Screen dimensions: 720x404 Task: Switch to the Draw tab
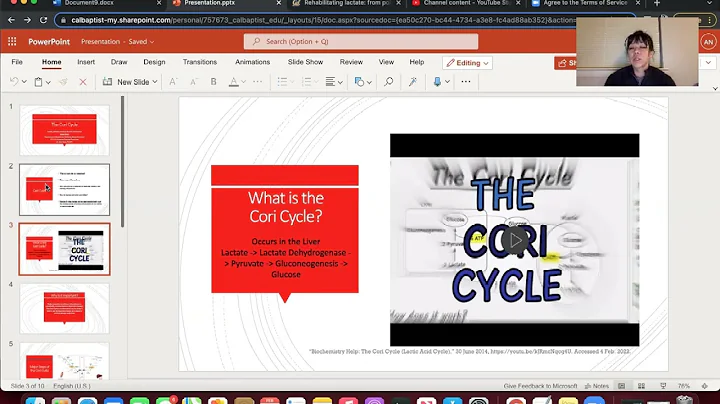[x=119, y=62]
